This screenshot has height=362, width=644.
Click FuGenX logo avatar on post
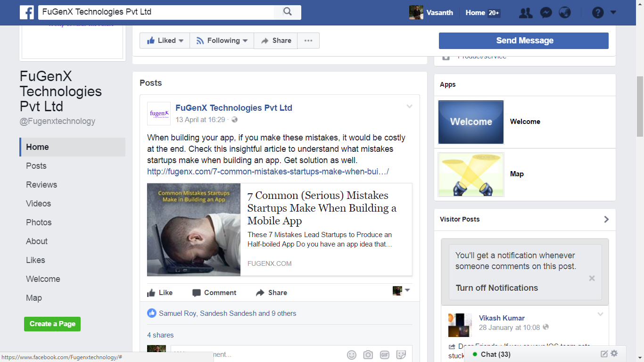tap(159, 114)
